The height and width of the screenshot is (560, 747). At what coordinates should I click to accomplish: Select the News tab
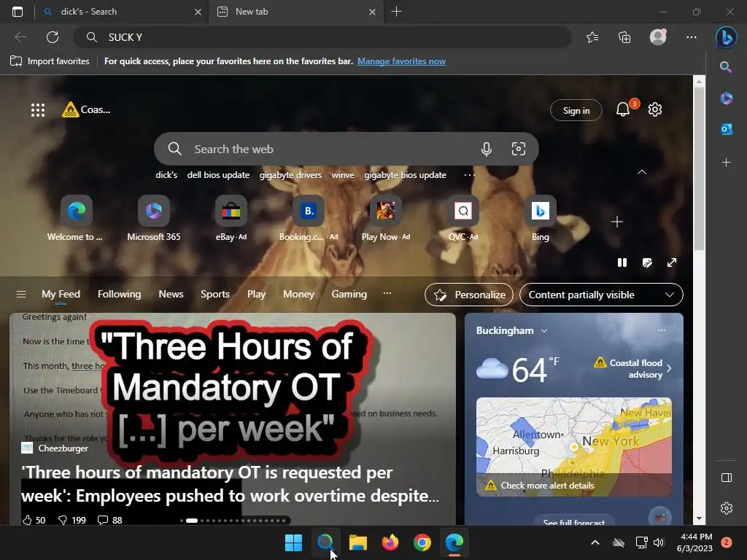pyautogui.click(x=171, y=295)
